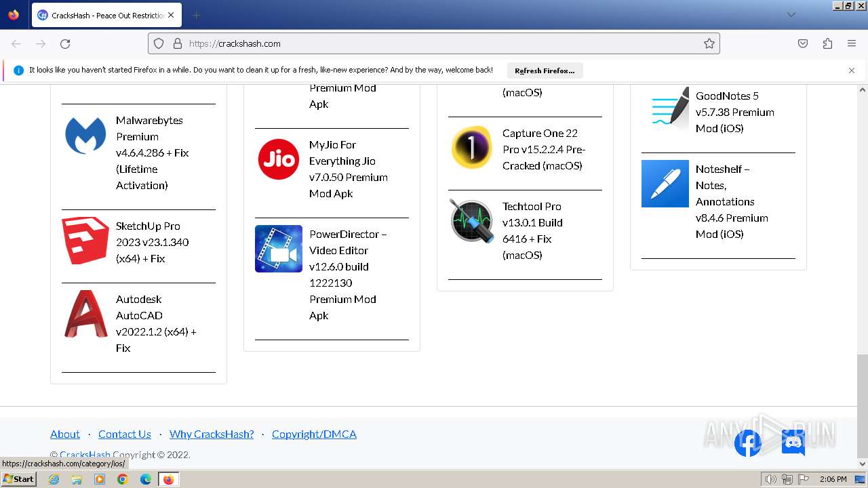
Task: Open the Save to Pocket icon
Action: click(803, 43)
